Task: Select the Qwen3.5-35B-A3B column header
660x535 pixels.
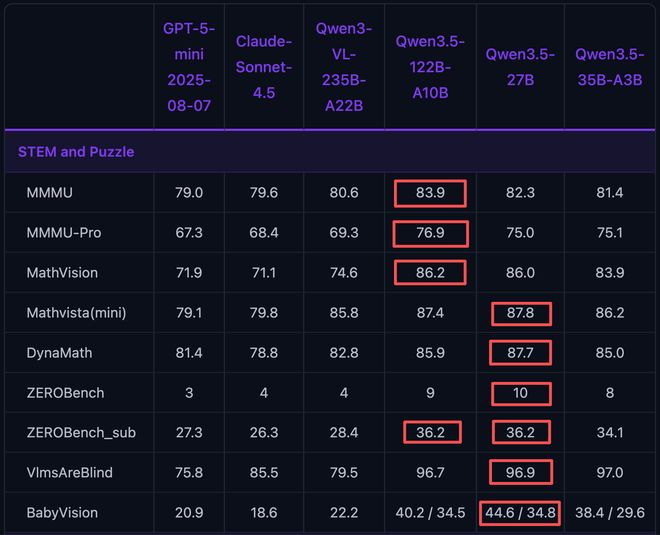Action: pyautogui.click(x=609, y=66)
